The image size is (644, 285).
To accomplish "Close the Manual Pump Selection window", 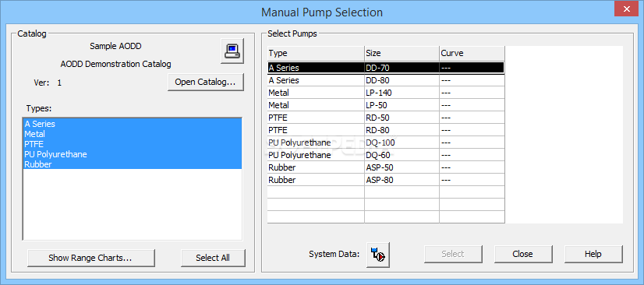I will [x=626, y=9].
